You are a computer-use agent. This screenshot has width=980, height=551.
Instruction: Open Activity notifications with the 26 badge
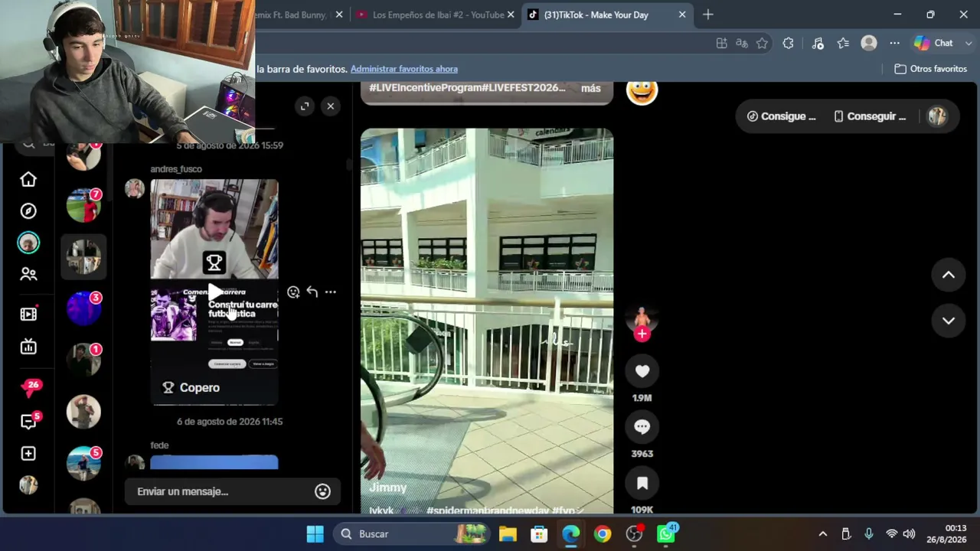(31, 388)
